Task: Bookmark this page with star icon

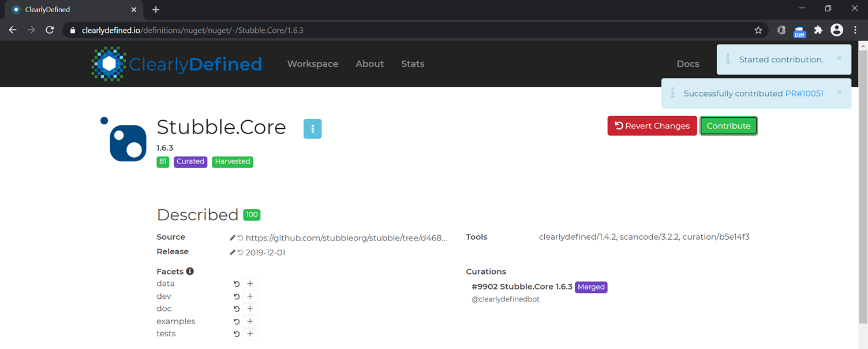Action: (758, 30)
